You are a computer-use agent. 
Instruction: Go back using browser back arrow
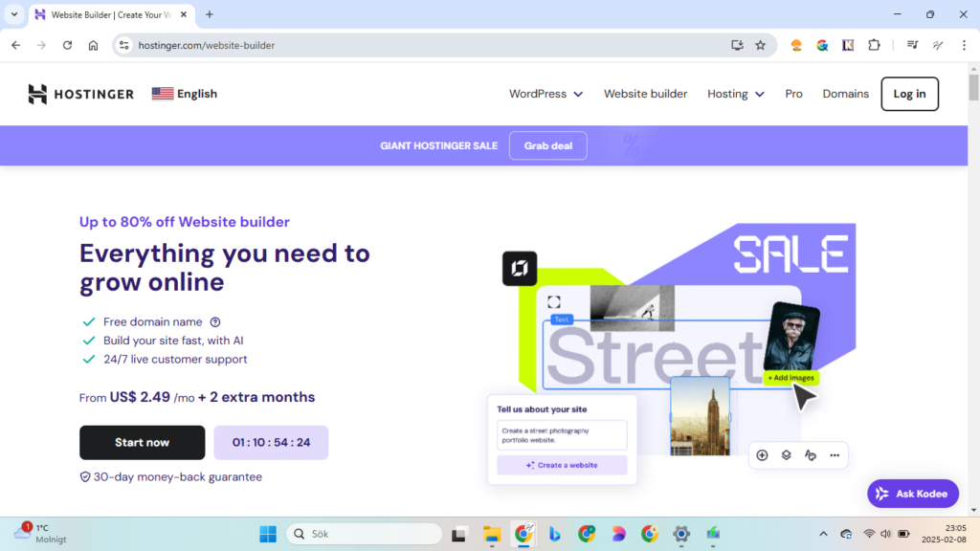(15, 45)
